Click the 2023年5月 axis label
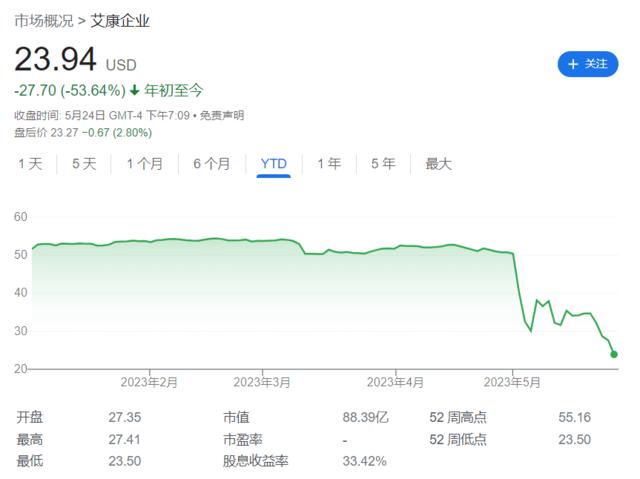Image resolution: width=640 pixels, height=479 pixels. (x=512, y=382)
